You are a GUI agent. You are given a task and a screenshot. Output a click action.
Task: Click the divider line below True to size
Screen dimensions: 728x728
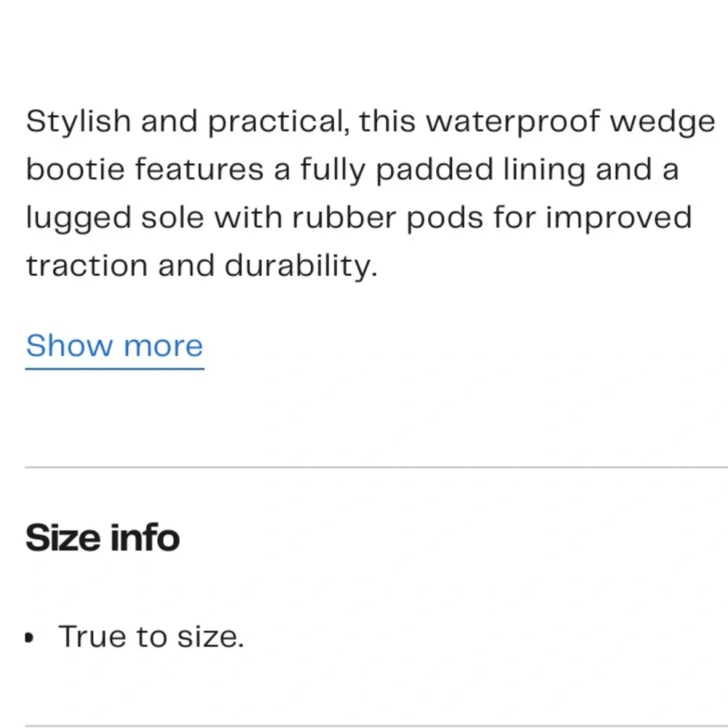coord(376,725)
